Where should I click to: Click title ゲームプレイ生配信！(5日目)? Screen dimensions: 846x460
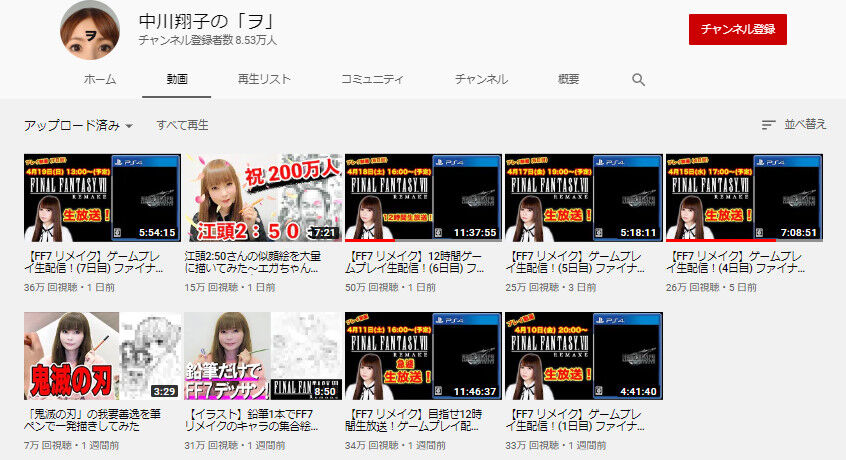pos(575,262)
